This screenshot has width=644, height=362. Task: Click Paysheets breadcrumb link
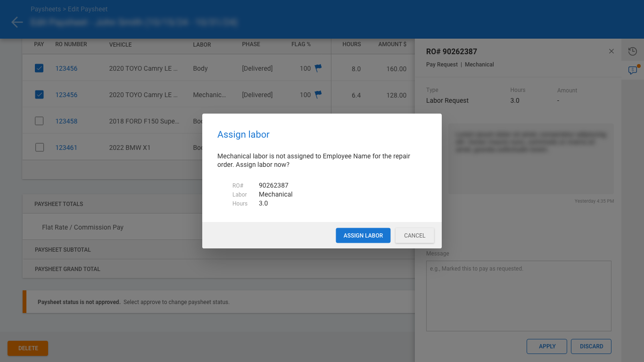(46, 9)
